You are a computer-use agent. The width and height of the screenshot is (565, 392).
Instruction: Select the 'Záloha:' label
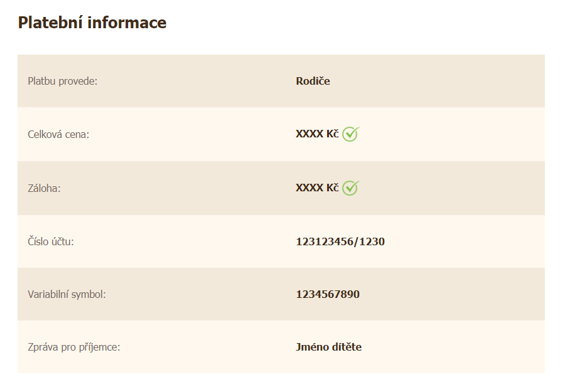[x=44, y=188]
